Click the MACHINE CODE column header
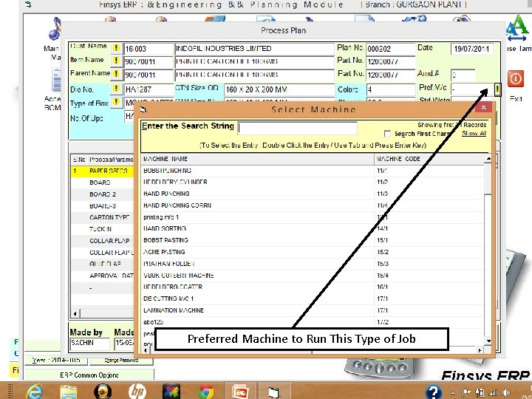Viewport: 532px width, 399px height. pos(429,159)
